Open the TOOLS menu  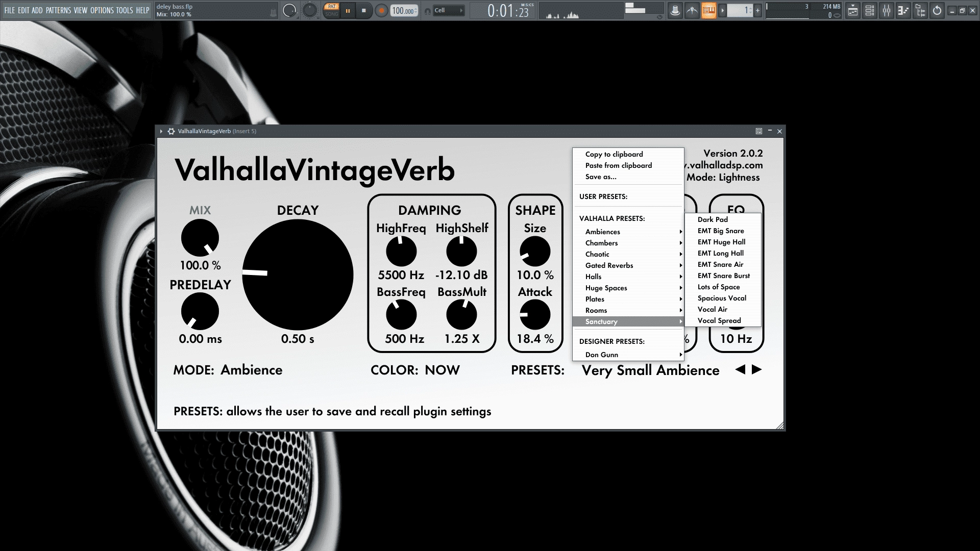[124, 10]
